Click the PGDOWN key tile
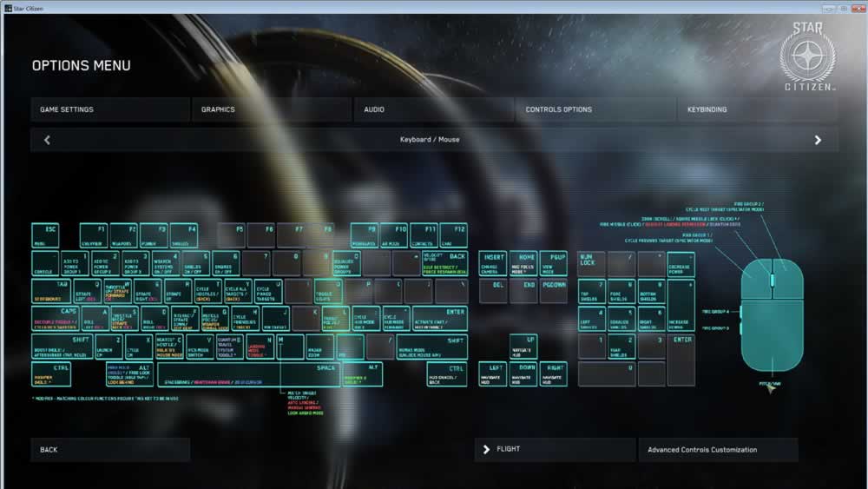868x489 pixels. [x=554, y=291]
